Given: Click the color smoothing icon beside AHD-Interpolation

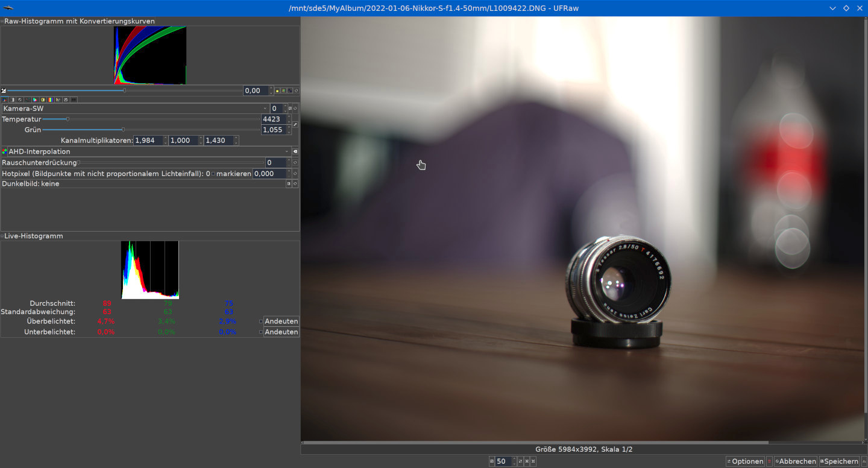Looking at the screenshot, I should pyautogui.click(x=295, y=152).
